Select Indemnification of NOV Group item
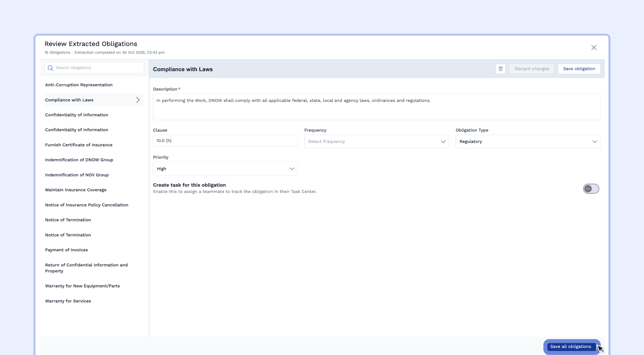This screenshot has height=355, width=644. (x=77, y=175)
